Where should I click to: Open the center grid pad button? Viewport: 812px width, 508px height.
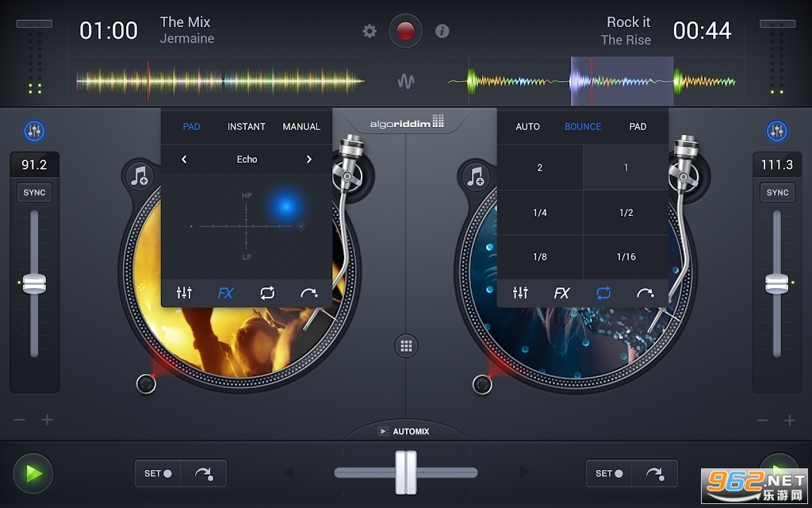point(406,345)
